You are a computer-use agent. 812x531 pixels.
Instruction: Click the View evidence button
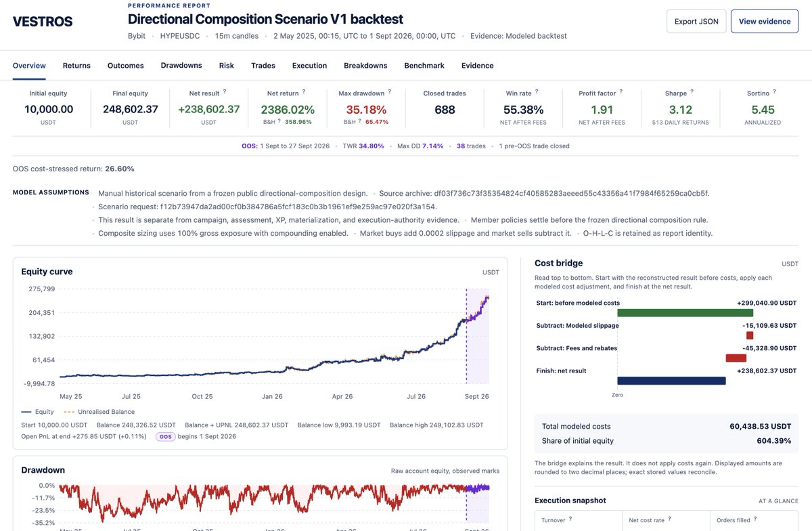[x=765, y=21]
